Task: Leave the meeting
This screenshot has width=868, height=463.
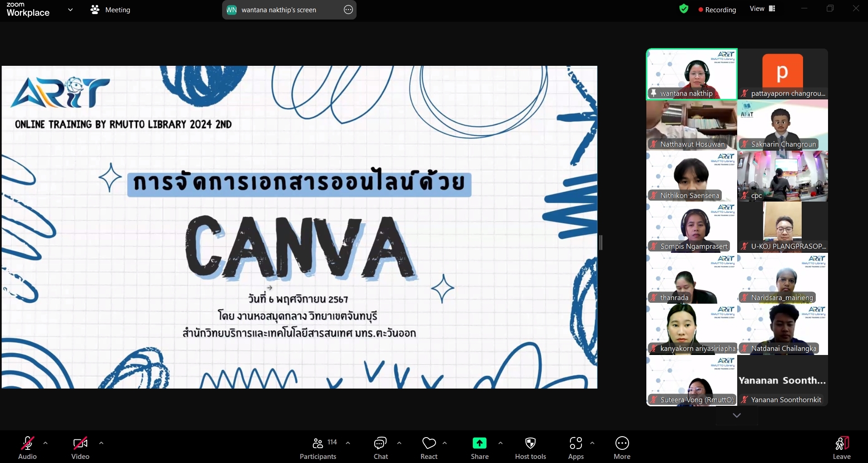Action: pyautogui.click(x=842, y=448)
